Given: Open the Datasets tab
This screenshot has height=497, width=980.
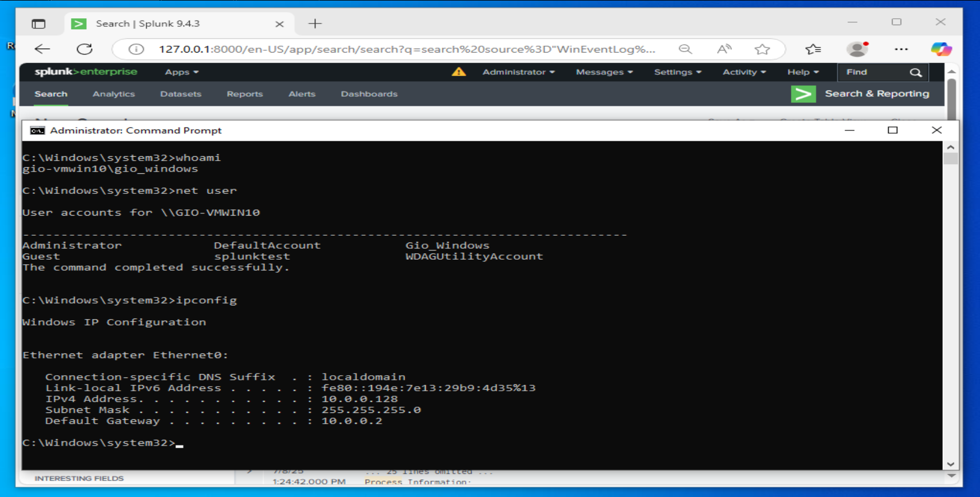Looking at the screenshot, I should point(181,94).
